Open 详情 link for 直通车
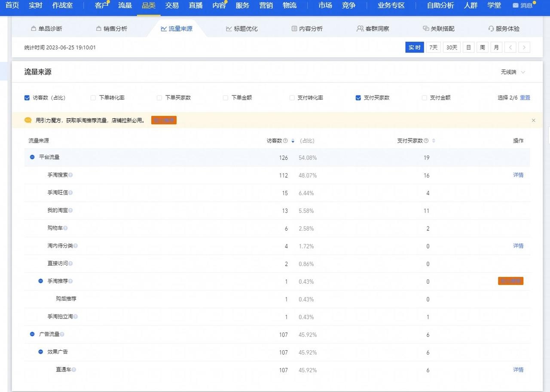 point(518,370)
